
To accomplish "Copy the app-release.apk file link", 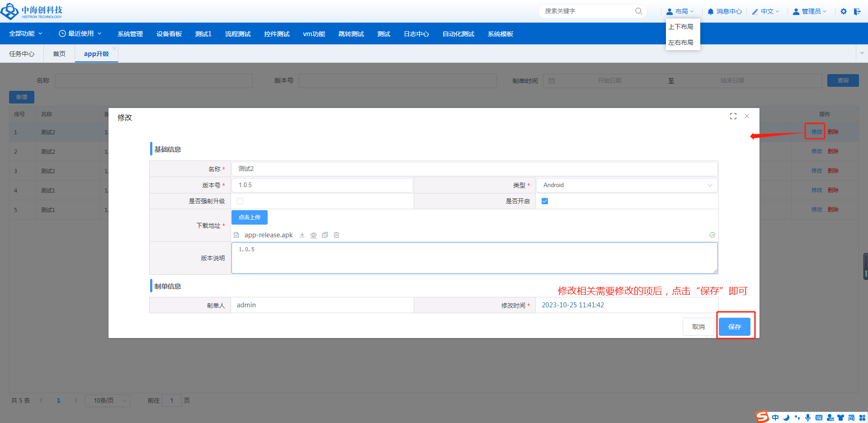I will 325,235.
